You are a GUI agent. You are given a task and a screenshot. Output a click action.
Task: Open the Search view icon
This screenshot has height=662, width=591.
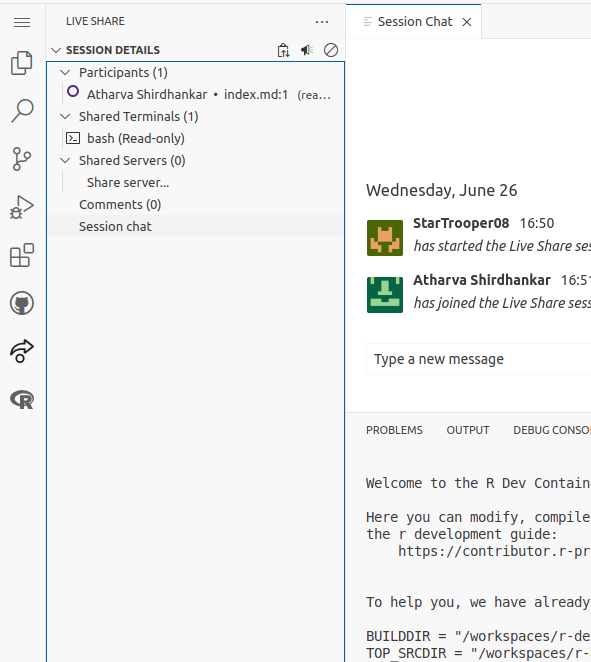point(22,111)
